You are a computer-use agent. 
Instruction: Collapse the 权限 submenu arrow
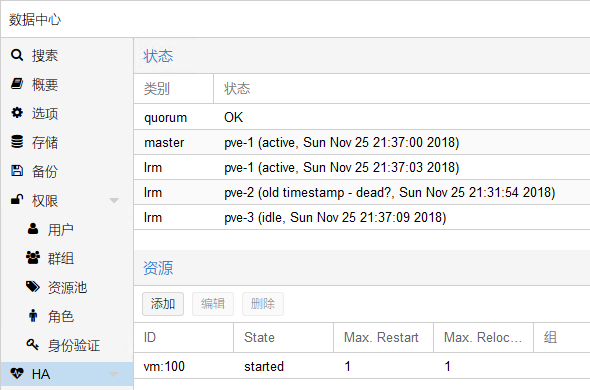click(x=114, y=201)
